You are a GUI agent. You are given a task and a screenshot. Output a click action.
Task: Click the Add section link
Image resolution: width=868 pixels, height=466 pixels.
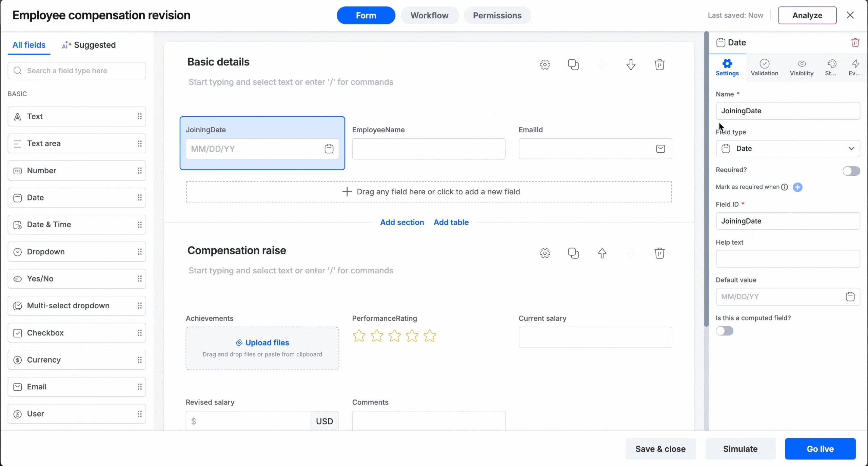tap(402, 222)
